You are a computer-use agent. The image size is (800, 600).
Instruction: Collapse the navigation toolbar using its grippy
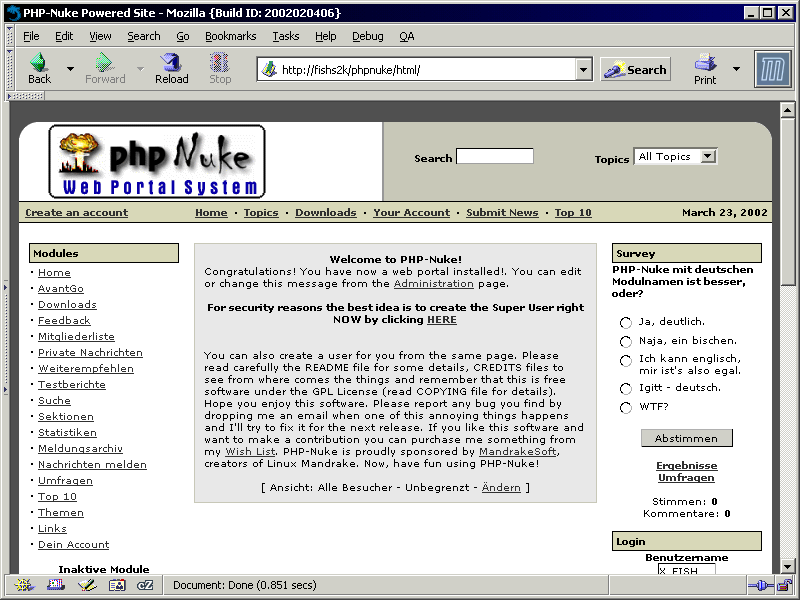click(x=9, y=69)
